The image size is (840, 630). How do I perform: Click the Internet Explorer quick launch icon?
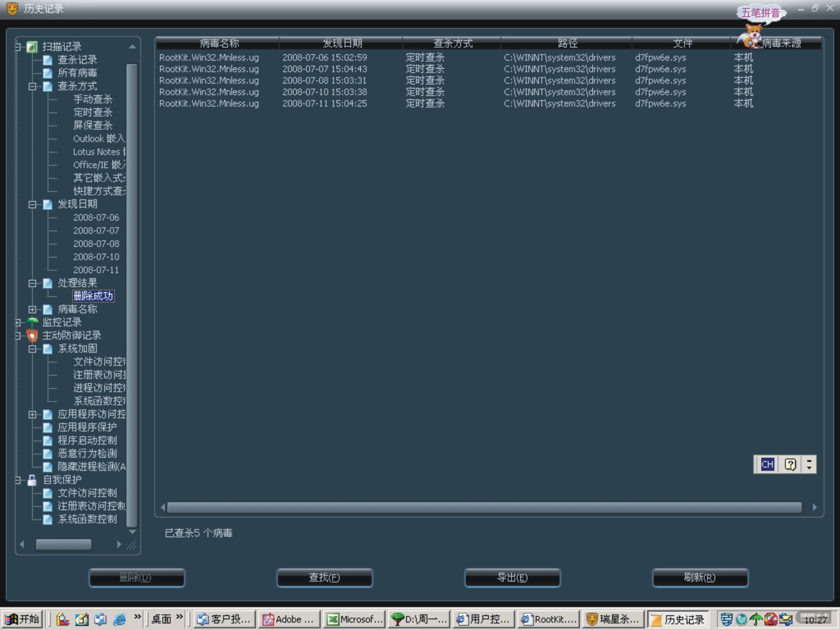120,619
